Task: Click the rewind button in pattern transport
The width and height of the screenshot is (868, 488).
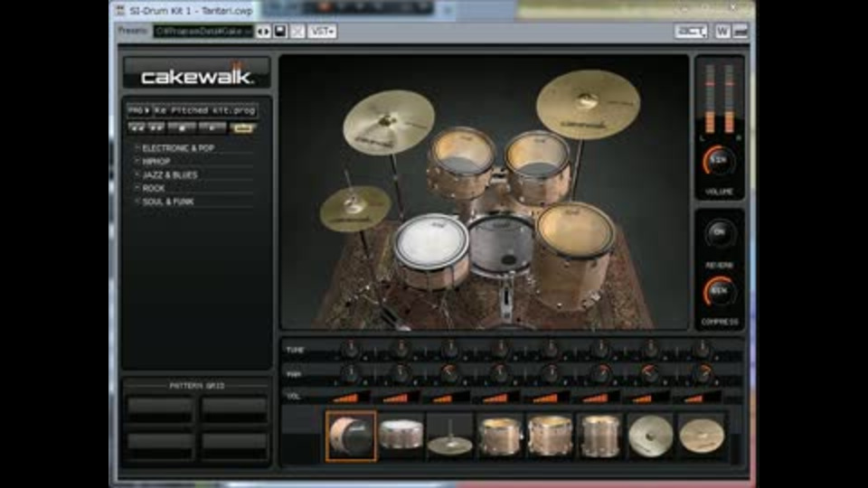Action: (x=137, y=127)
